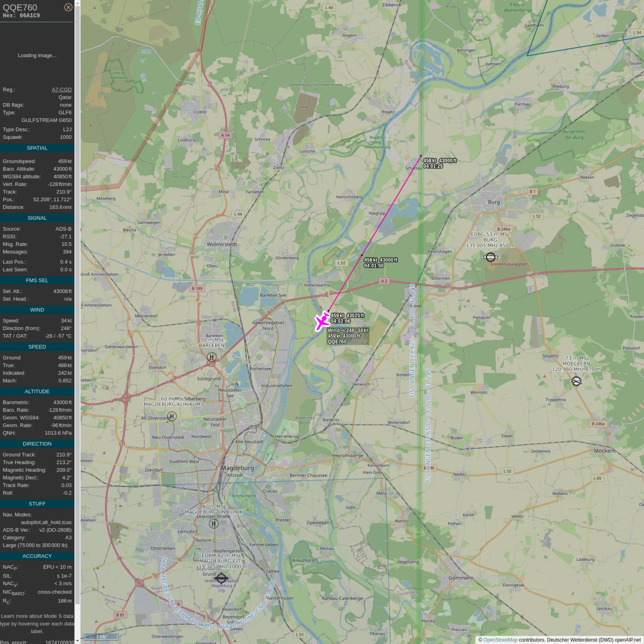The height and width of the screenshot is (644, 644).
Task: Click the 04:01:50 track point label
Action: pos(374,266)
